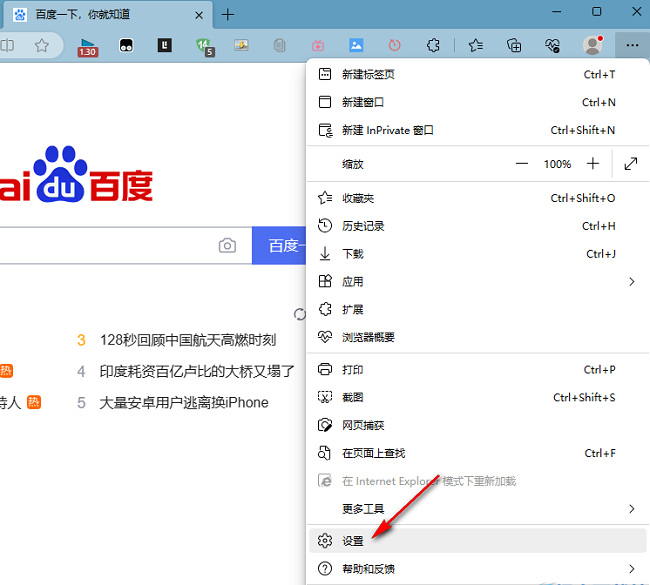This screenshot has height=585, width=650.
Task: Close the Baidu browser tab
Action: tap(199, 15)
